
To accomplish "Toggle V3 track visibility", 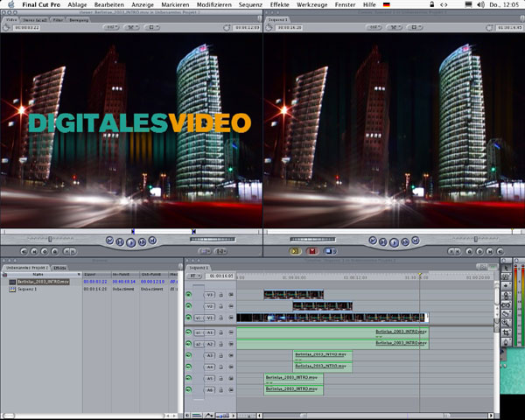I will click(188, 295).
